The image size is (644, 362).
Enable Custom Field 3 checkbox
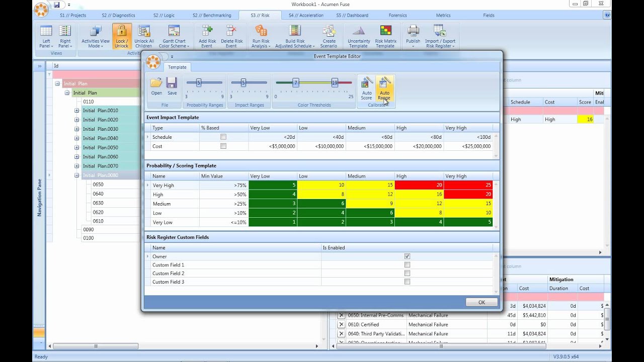point(407,282)
